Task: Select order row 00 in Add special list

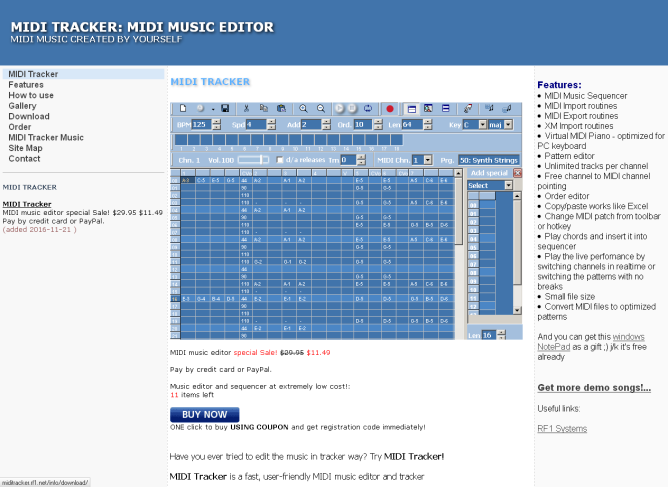Action: [x=481, y=205]
